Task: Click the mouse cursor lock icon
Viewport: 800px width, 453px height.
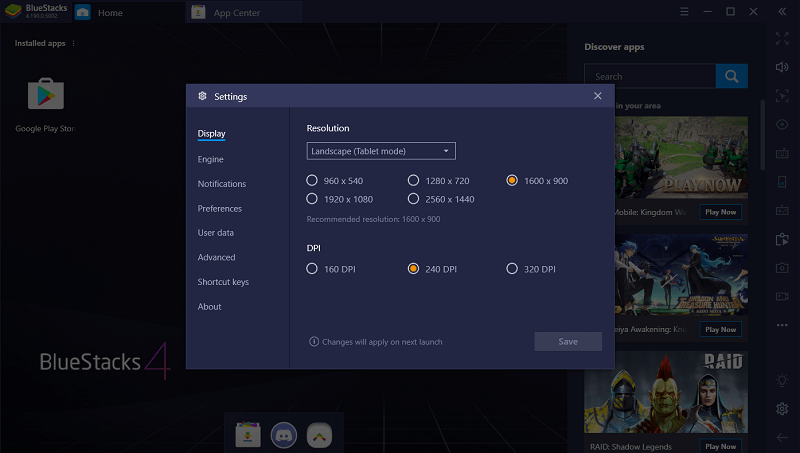Action: (782, 95)
